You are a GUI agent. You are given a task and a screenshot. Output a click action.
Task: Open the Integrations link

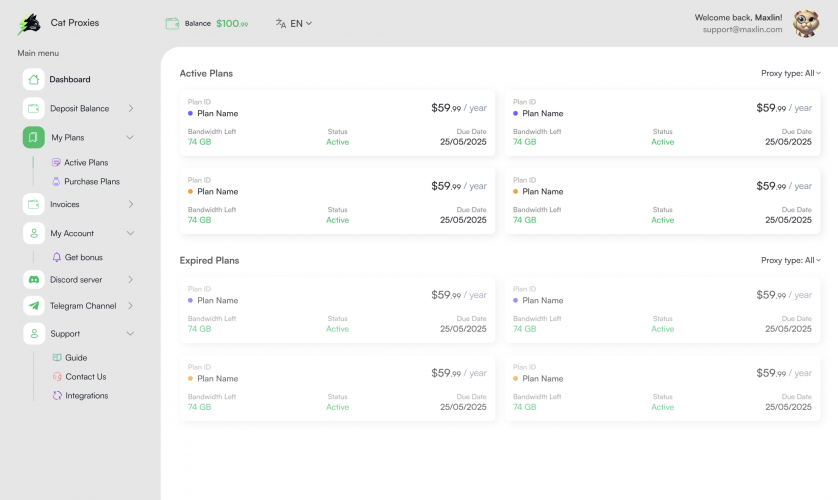pyautogui.click(x=87, y=396)
